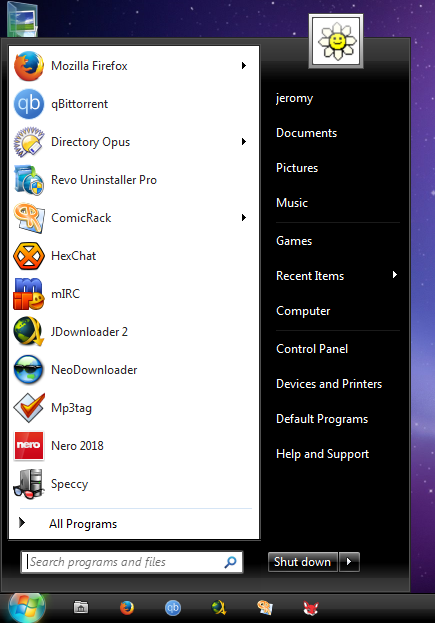
Task: Select the Nero 2018 text label
Action: [77, 446]
